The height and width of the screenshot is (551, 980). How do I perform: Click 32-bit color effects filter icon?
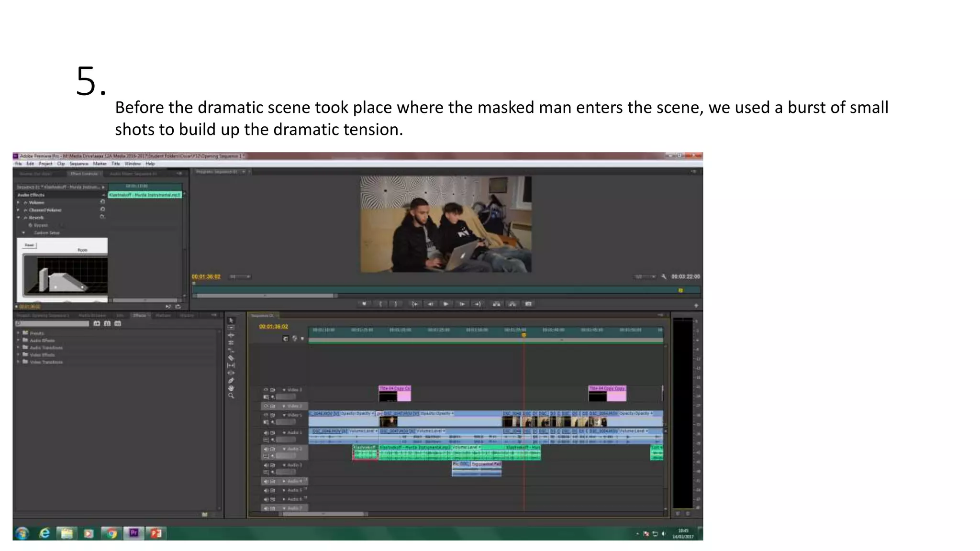tap(107, 324)
